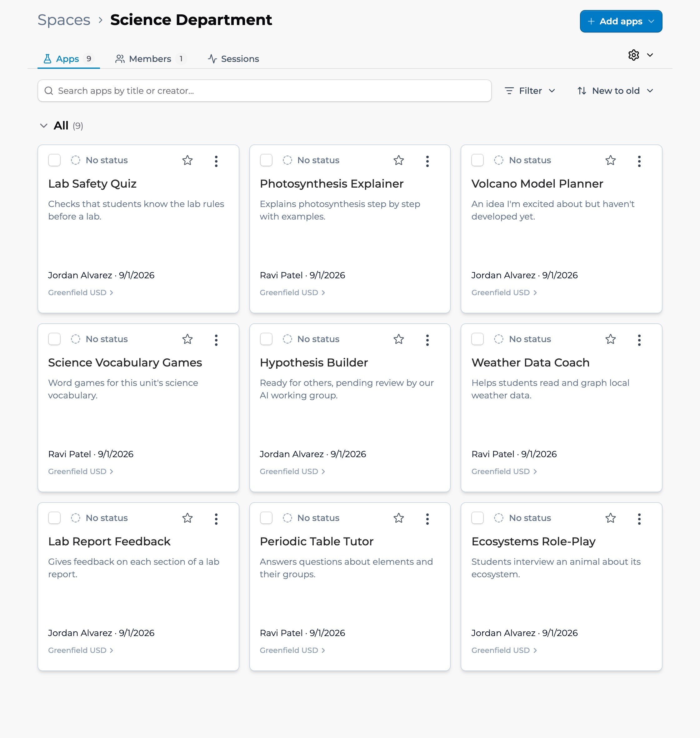Star the Ecosystems Role-Play app
This screenshot has height=738, width=700.
click(610, 518)
